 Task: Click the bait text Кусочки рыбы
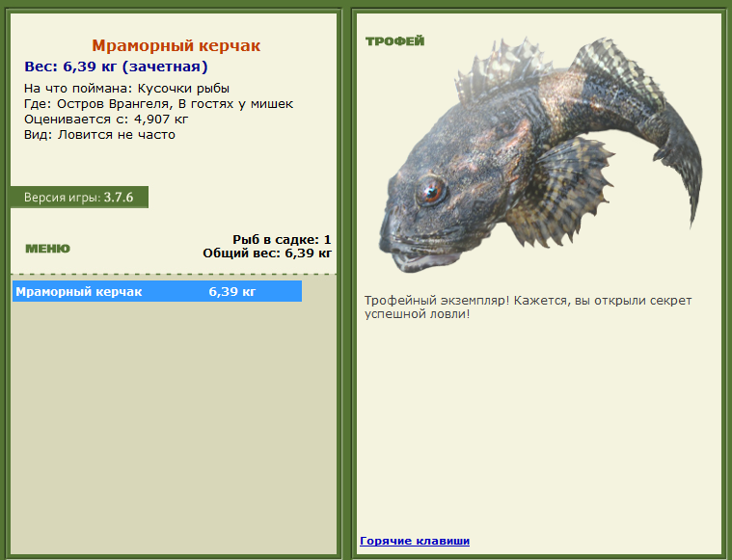pyautogui.click(x=183, y=89)
